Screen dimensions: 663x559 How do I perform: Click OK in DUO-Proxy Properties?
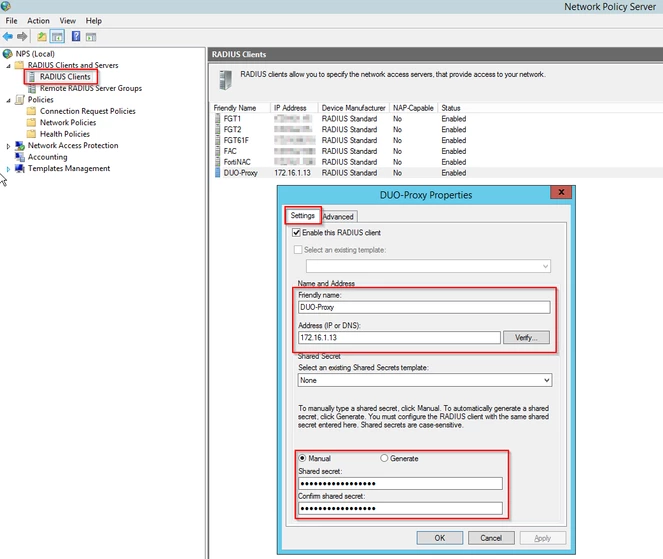440,538
